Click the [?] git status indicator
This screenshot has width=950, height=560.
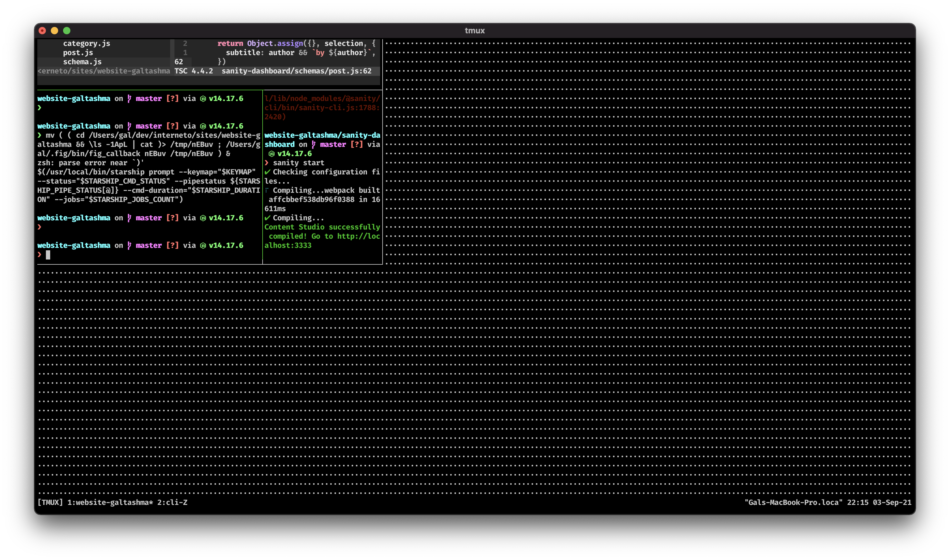point(173,99)
